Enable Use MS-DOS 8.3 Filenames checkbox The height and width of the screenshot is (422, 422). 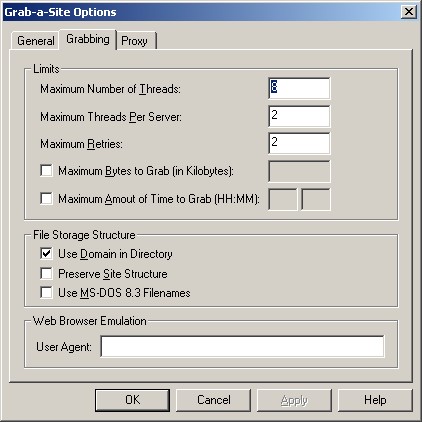point(46,293)
